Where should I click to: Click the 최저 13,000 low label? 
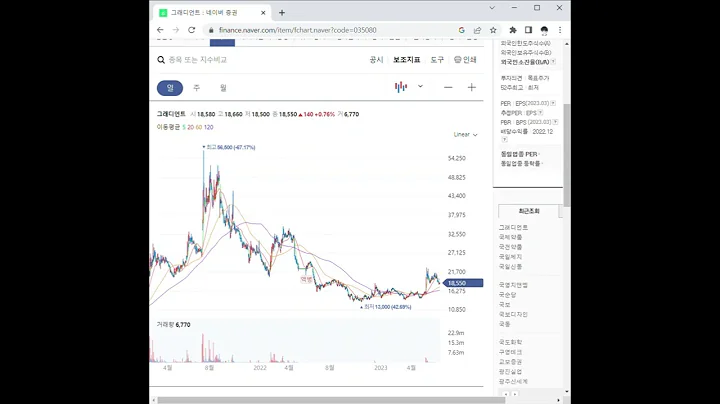[x=388, y=307]
